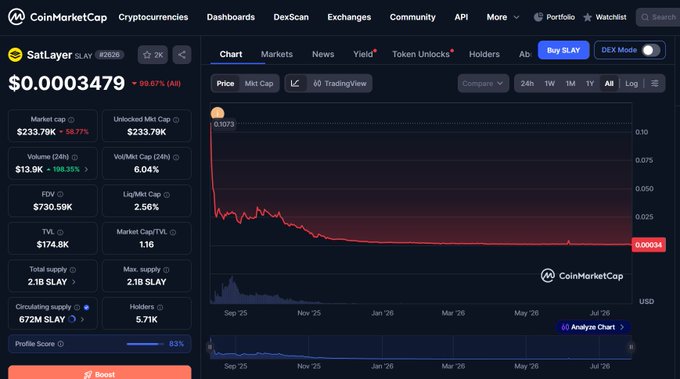
Task: Open the Cryptocurrencies menu
Action: [x=153, y=17]
